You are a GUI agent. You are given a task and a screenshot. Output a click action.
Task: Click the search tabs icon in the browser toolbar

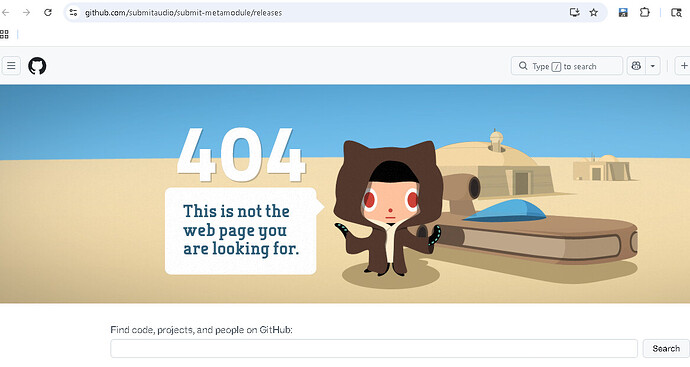676,12
